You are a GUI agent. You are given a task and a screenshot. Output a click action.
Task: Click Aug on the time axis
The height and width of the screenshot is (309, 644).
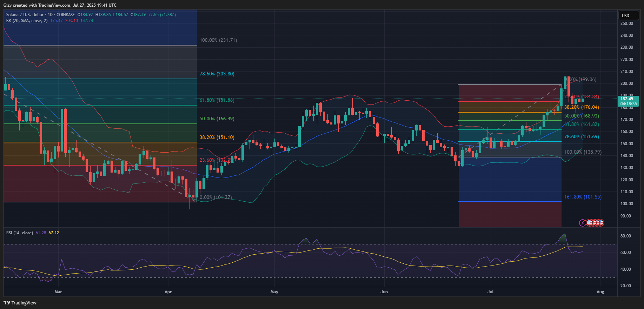click(600, 292)
